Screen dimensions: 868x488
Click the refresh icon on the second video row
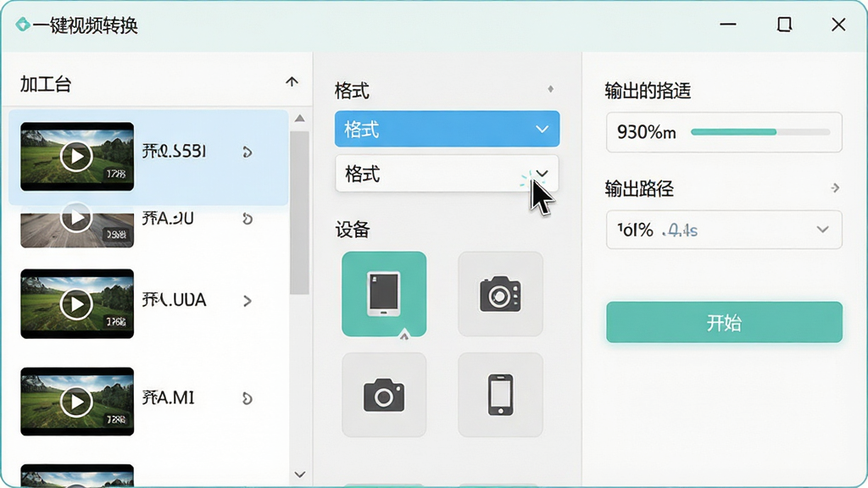(x=248, y=219)
